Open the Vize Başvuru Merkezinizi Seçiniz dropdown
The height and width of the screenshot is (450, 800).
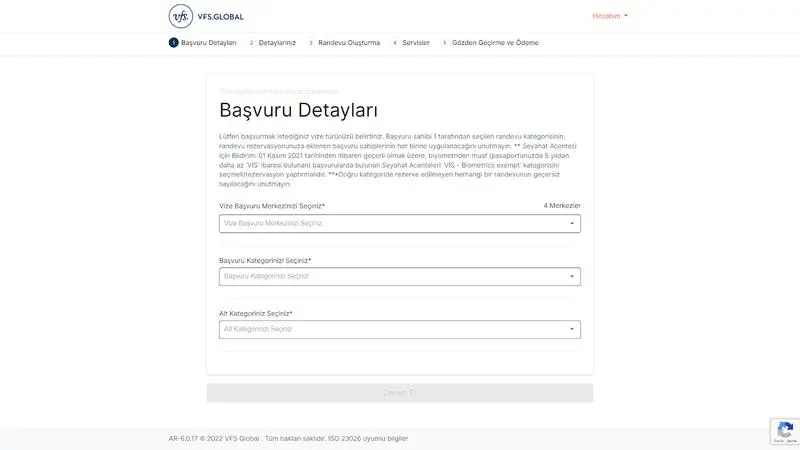399,223
